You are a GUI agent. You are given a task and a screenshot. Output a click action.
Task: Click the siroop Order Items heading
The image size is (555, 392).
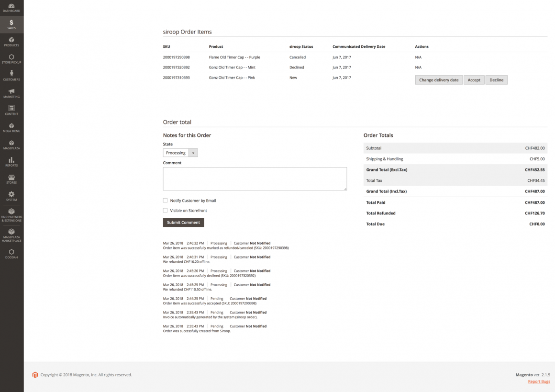[187, 32]
